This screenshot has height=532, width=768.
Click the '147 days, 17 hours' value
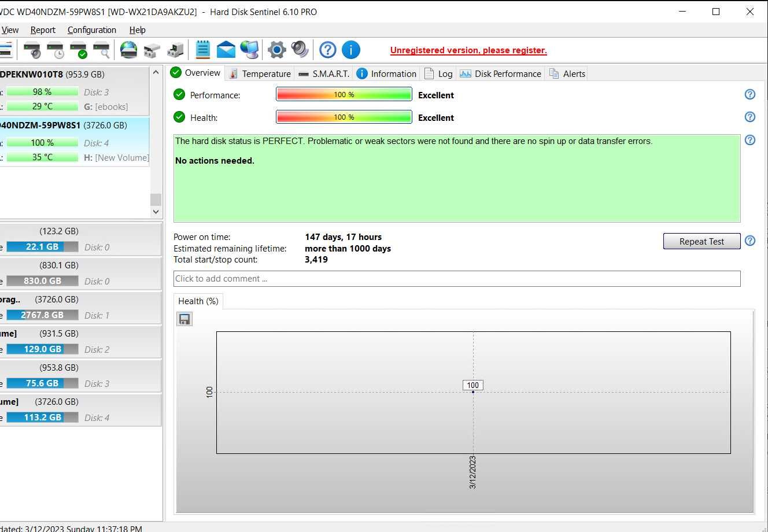(344, 237)
